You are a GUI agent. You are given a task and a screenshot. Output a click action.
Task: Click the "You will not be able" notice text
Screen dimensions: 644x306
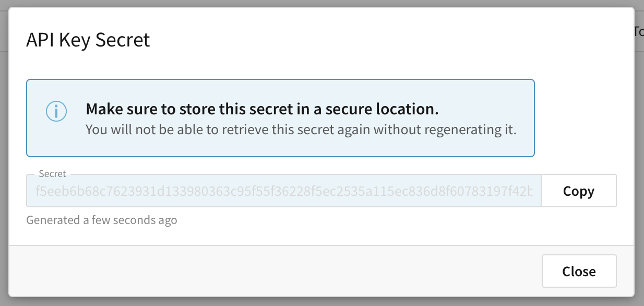[x=301, y=130]
